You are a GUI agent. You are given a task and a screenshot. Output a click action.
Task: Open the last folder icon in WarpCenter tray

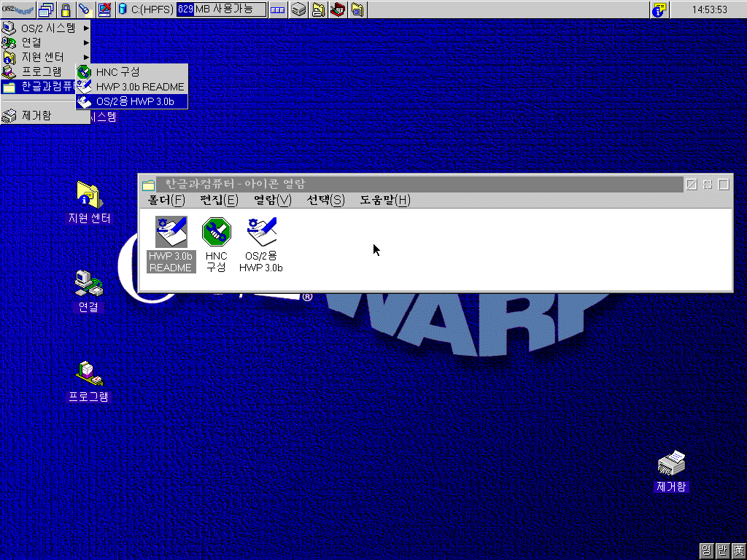pos(357,9)
